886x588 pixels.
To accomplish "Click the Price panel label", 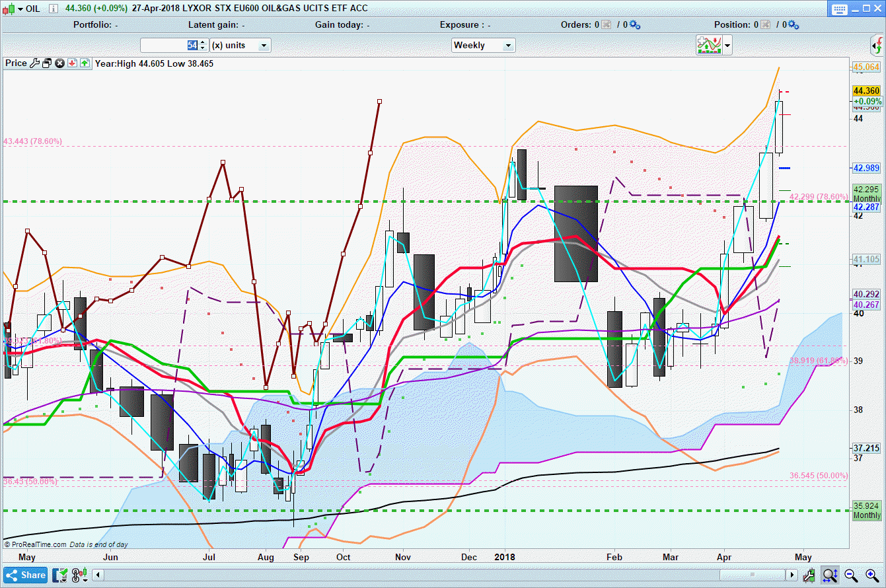I will (16, 63).
